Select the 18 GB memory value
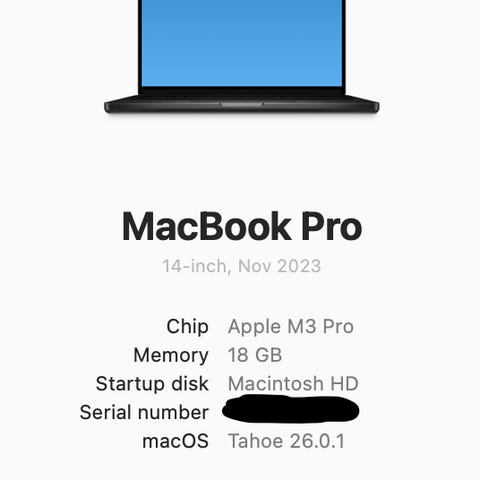Screen dimensions: 480x480 255,355
